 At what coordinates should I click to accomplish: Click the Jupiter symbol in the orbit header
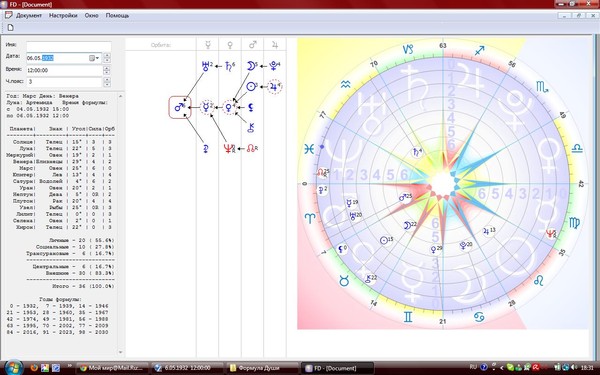pyautogui.click(x=275, y=45)
